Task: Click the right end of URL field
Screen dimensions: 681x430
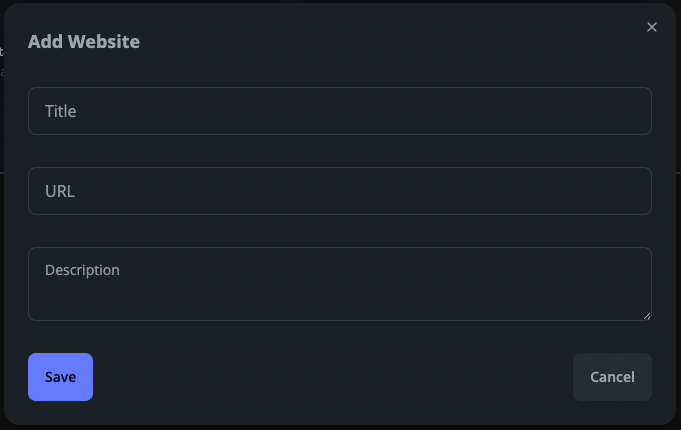Action: pyautogui.click(x=630, y=191)
